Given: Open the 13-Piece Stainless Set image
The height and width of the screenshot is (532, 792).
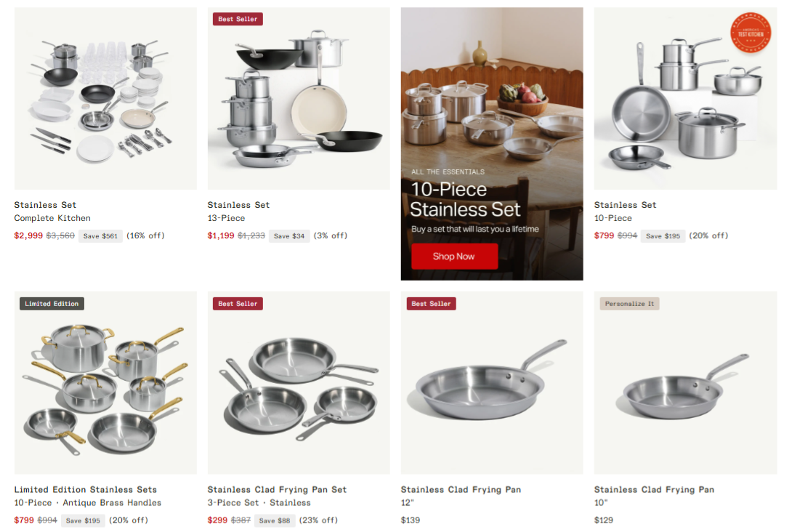Looking at the screenshot, I should pyautogui.click(x=299, y=99).
